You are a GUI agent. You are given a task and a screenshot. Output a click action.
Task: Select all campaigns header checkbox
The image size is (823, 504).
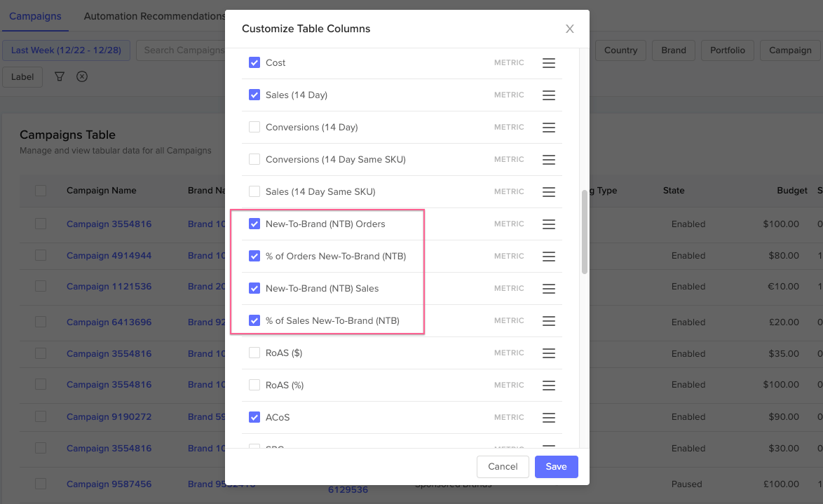41,191
